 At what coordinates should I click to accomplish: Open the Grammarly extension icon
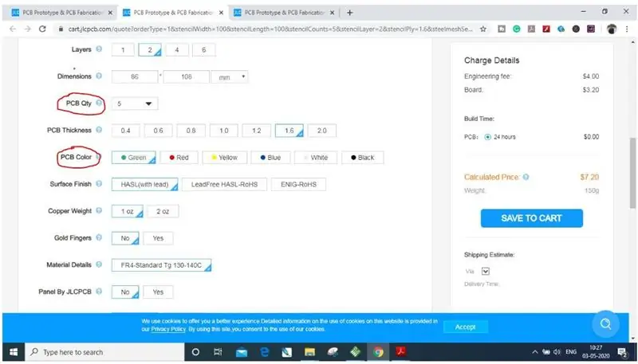516,29
